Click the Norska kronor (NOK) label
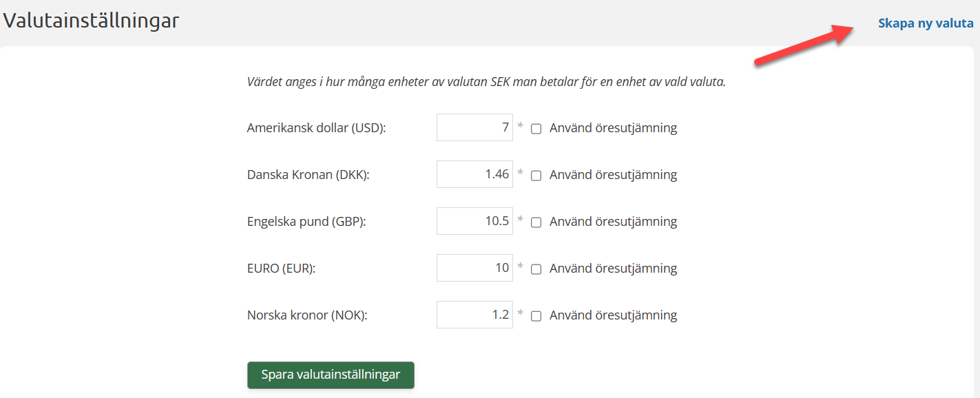The width and height of the screenshot is (980, 398). click(307, 315)
